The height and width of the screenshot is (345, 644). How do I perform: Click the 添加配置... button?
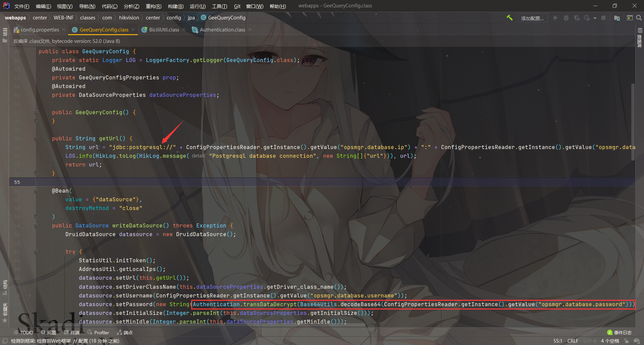(x=532, y=18)
